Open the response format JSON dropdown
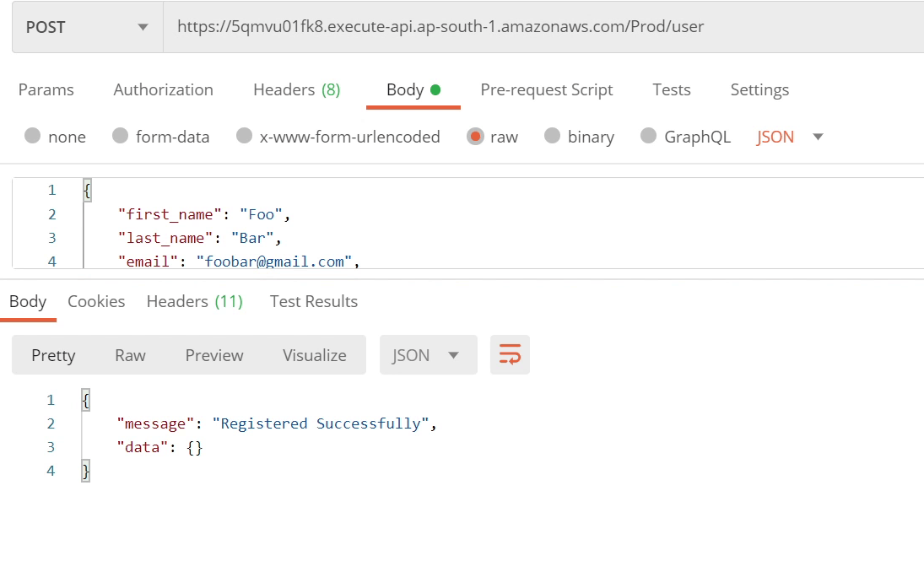 click(x=428, y=355)
